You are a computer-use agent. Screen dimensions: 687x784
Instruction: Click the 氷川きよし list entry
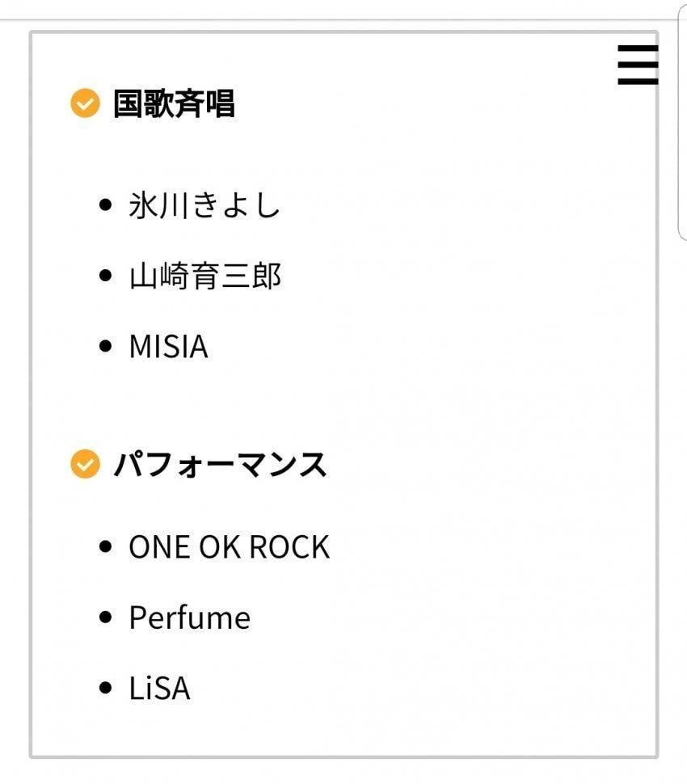204,205
